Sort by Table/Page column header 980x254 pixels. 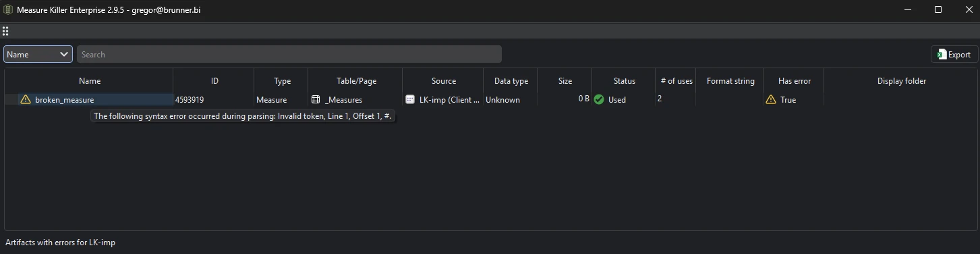click(x=356, y=81)
